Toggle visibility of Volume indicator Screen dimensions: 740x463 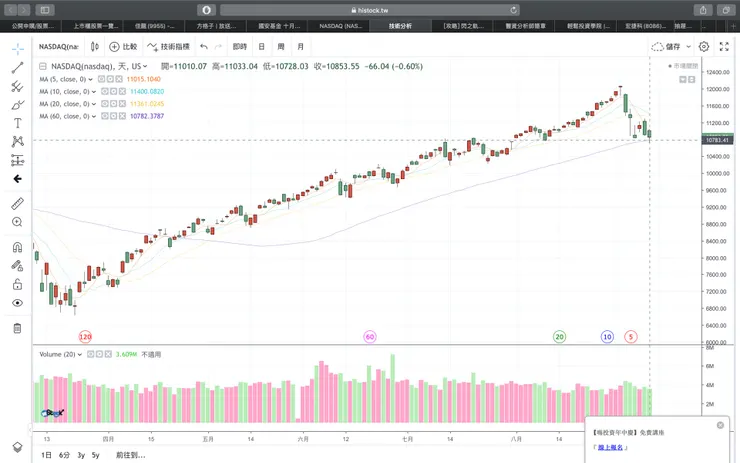[x=90, y=354]
